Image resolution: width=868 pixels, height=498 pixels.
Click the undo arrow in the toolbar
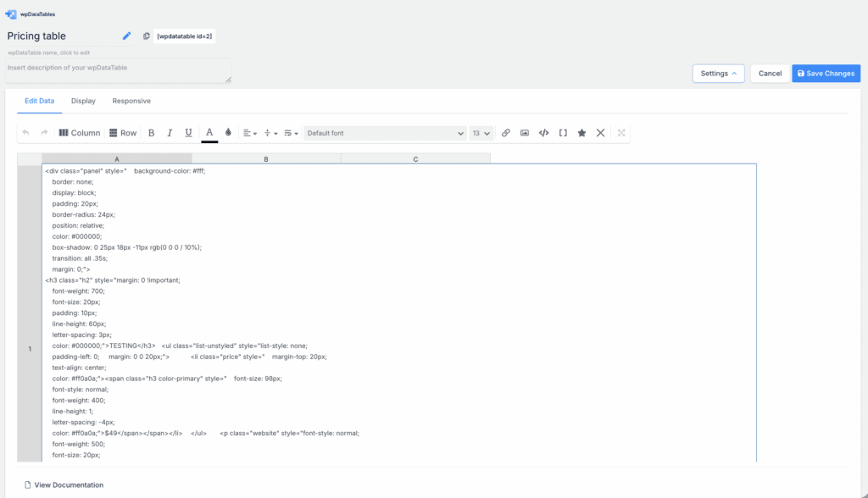(x=25, y=133)
